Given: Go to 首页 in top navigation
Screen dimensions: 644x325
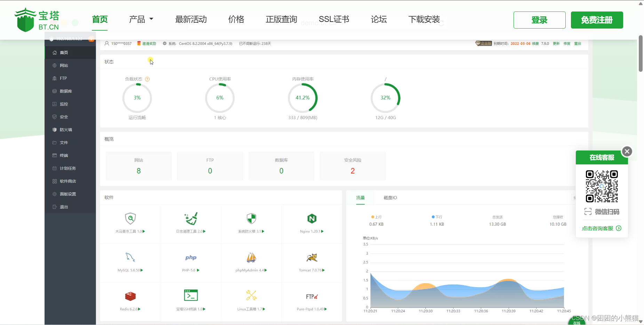Looking at the screenshot, I should coord(100,20).
